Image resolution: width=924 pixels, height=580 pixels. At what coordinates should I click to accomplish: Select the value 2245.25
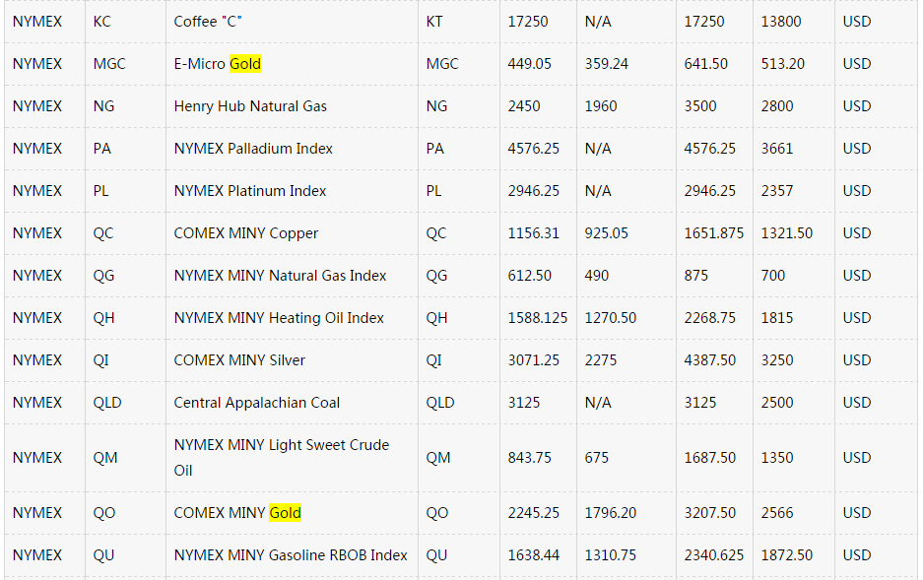click(x=533, y=513)
